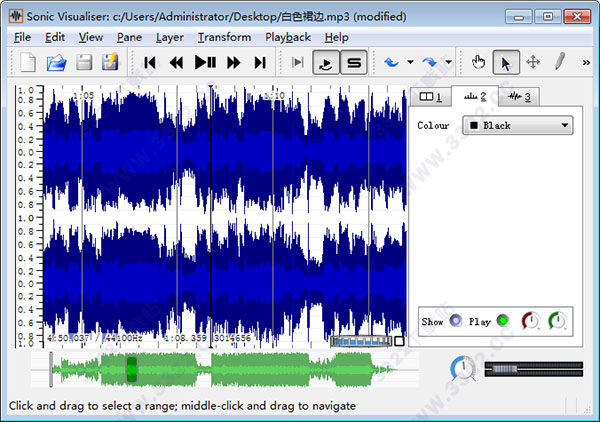Click the small square reset-zoom button
The image size is (600, 422).
tap(399, 341)
